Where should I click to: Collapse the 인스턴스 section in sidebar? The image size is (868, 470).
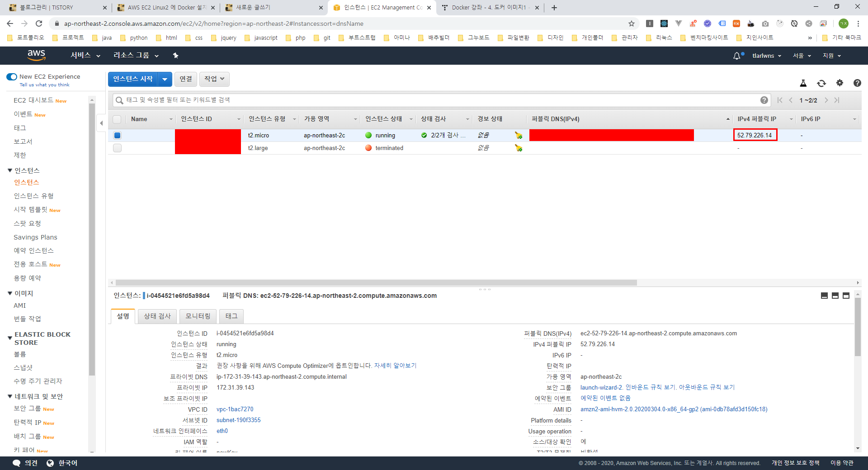[10, 170]
